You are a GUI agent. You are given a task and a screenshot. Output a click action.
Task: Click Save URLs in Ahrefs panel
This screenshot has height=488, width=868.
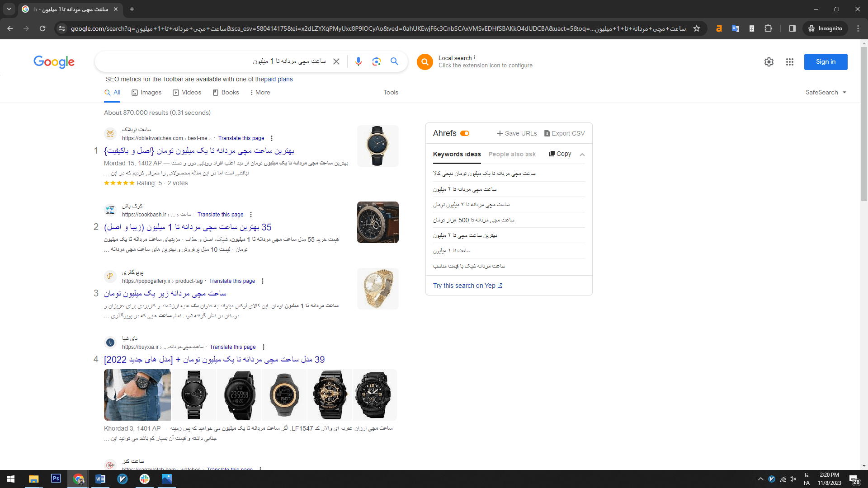pyautogui.click(x=517, y=133)
